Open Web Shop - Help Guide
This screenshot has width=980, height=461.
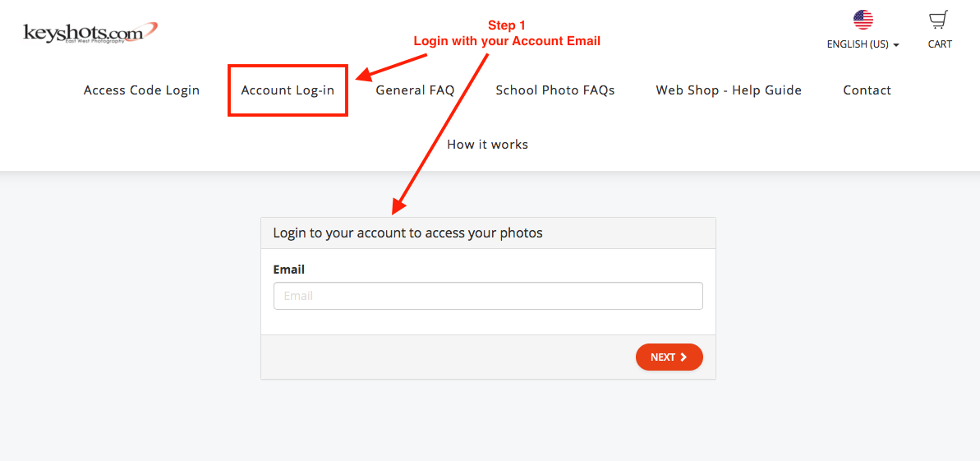coord(729,90)
